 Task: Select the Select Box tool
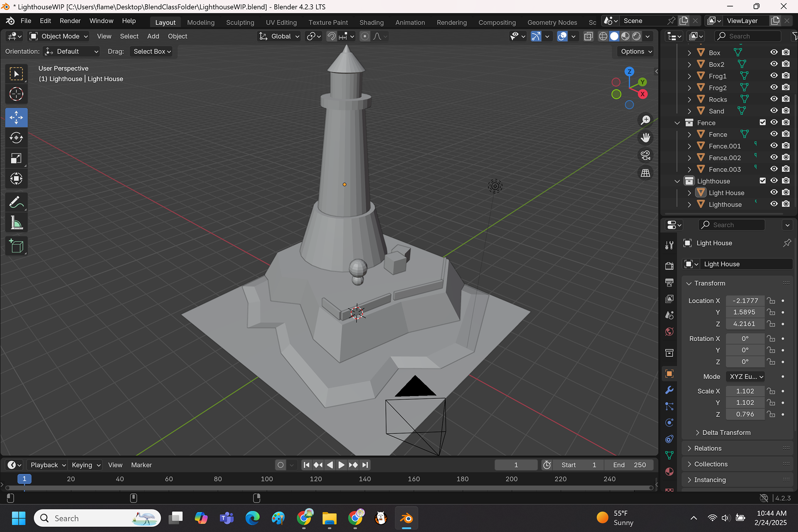tap(16, 74)
